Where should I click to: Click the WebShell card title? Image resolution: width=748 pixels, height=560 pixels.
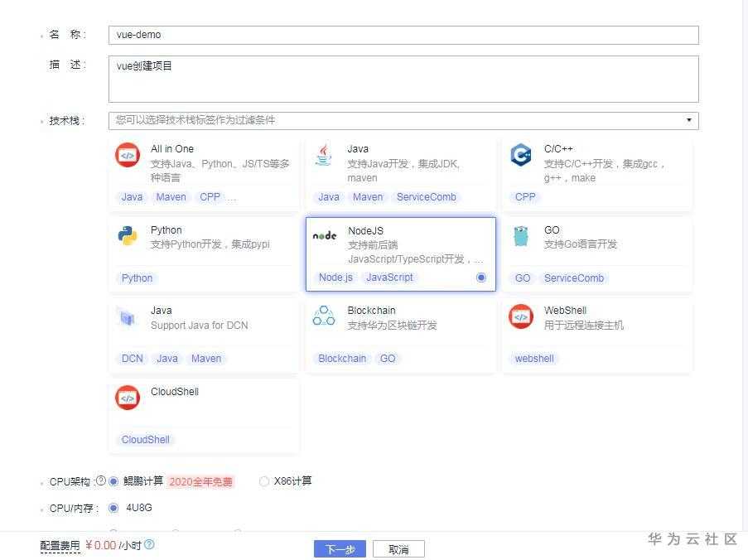point(565,310)
